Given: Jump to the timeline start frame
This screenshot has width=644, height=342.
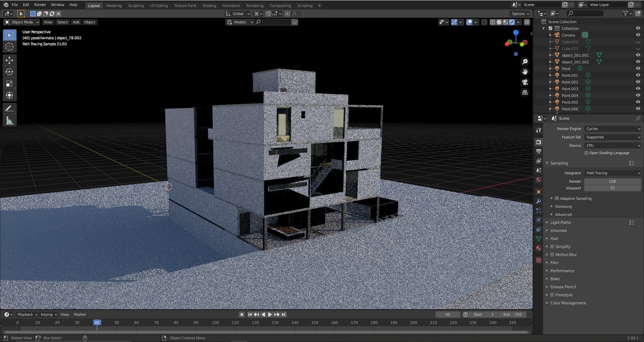Looking at the screenshot, I should [250, 315].
